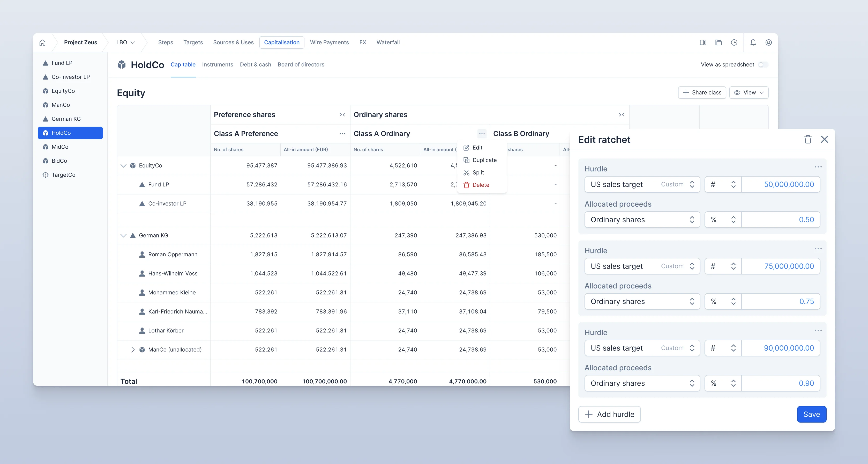868x464 pixels.
Task: Adjust the # stepper on the first hurdle
Action: click(x=733, y=184)
